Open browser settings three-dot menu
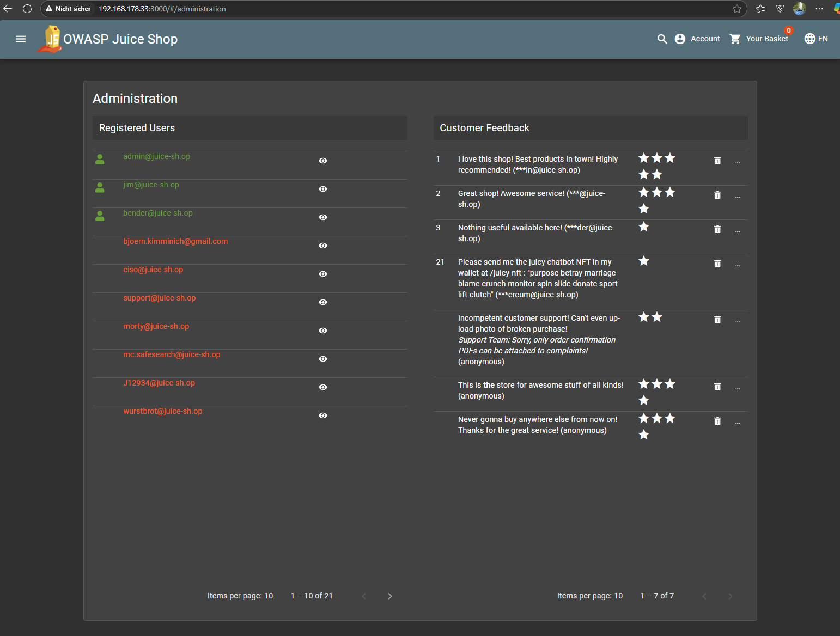840x636 pixels. (819, 9)
